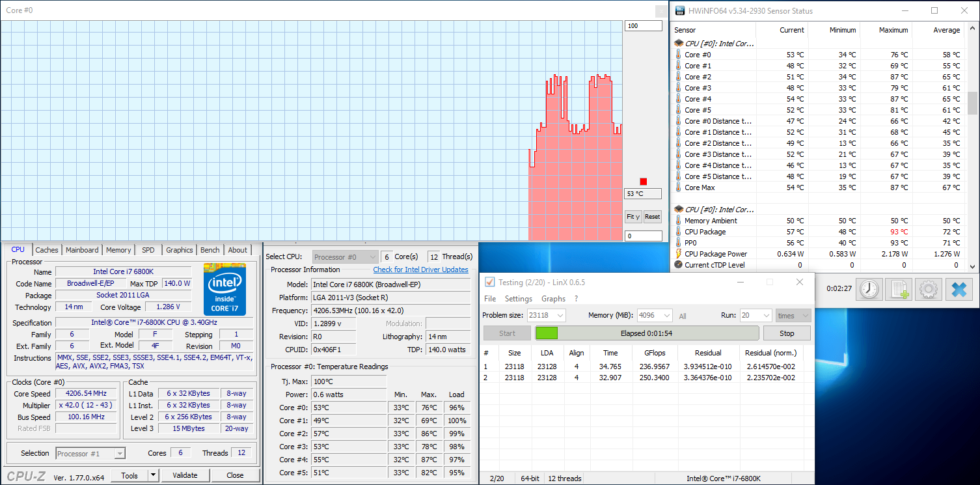Click the thermometer icon beside 'Memory Ambient'
980x485 pixels.
tap(678, 221)
